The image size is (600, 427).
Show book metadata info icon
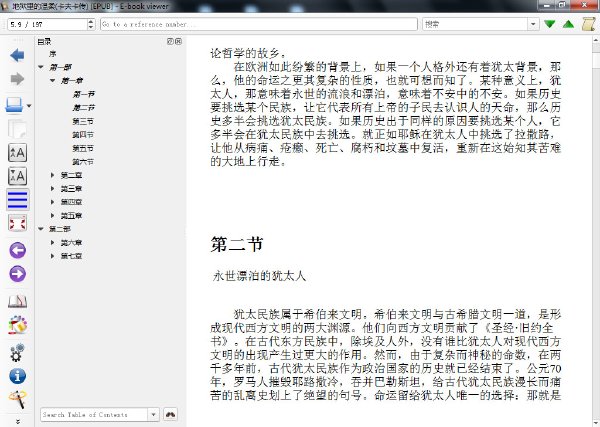click(x=18, y=376)
